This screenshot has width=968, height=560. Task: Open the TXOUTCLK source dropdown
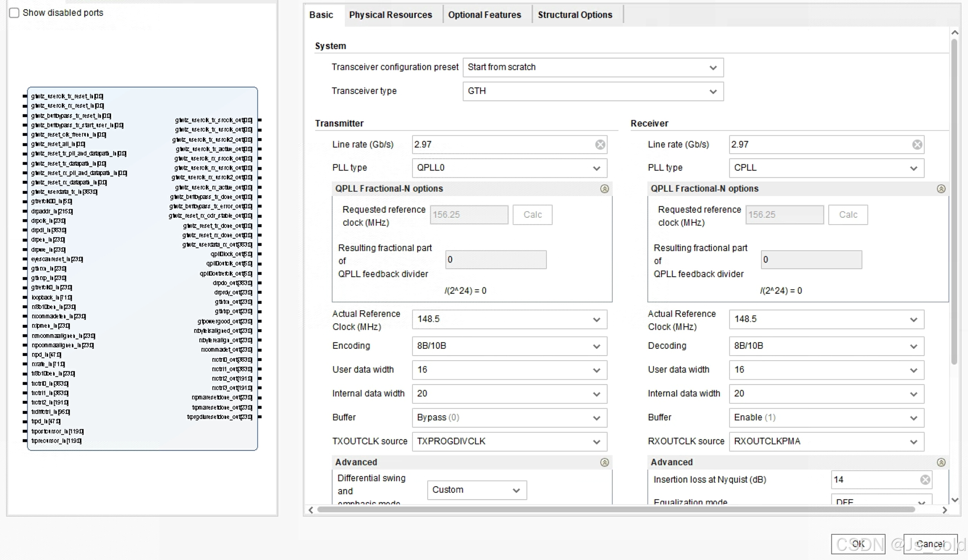pyautogui.click(x=509, y=441)
